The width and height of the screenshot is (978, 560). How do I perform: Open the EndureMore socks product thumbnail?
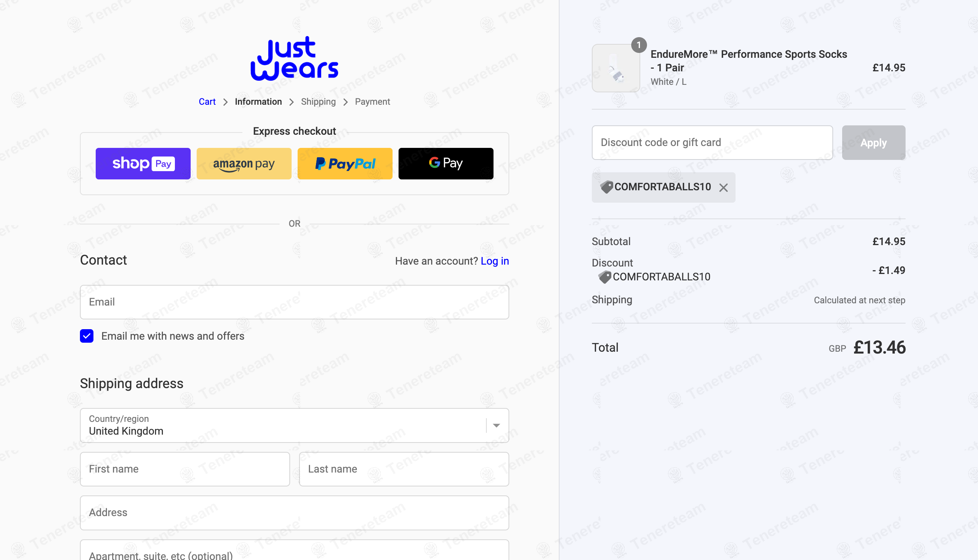pos(616,68)
